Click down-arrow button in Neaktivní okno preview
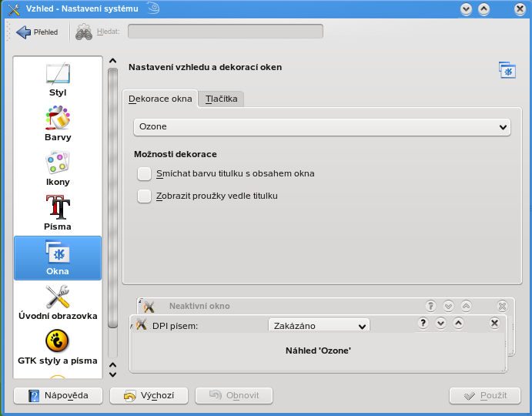The height and width of the screenshot is (416, 532). point(449,306)
